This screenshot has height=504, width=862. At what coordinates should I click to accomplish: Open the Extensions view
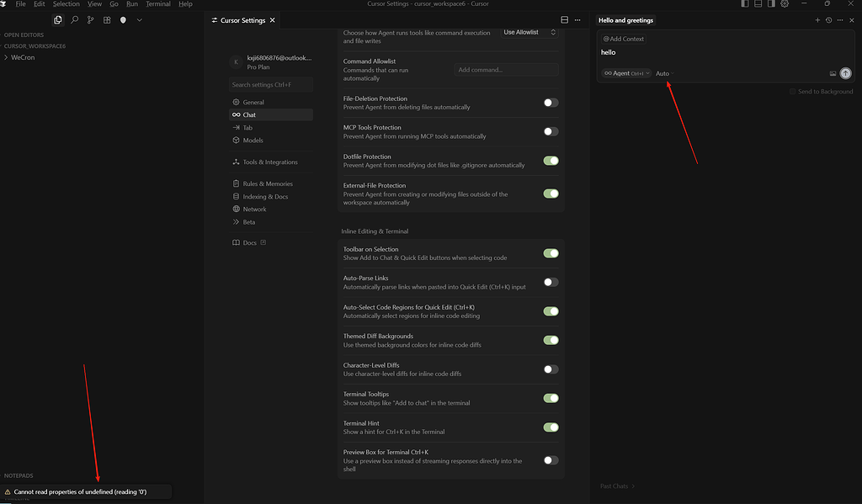(106, 19)
